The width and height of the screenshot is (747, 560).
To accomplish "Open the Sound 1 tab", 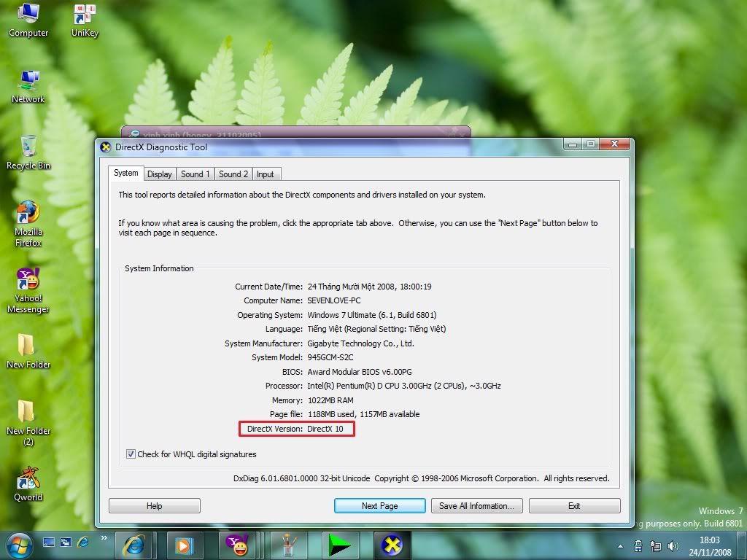I will (196, 174).
